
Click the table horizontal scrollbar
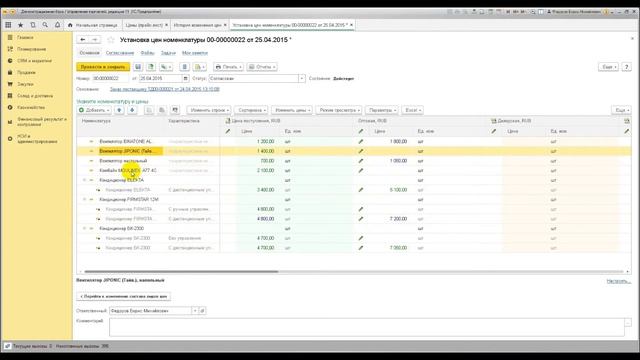pos(182,271)
